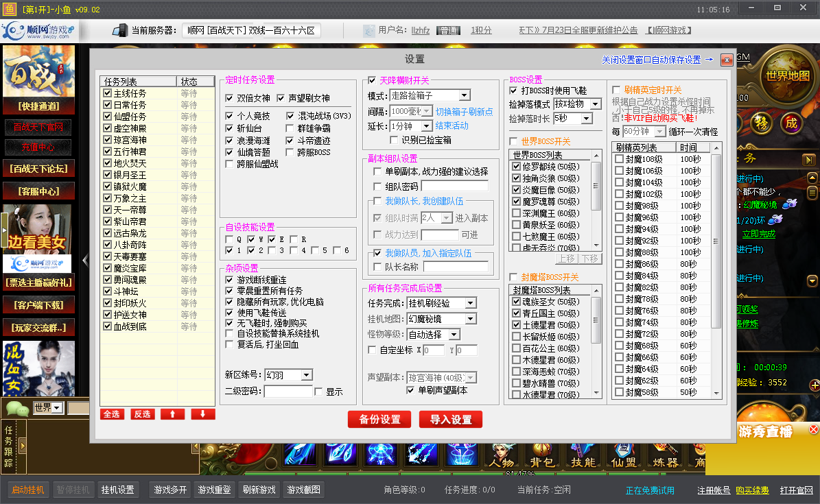Click the flying shoes icon beside 幻魔秘境

[x=788, y=204]
